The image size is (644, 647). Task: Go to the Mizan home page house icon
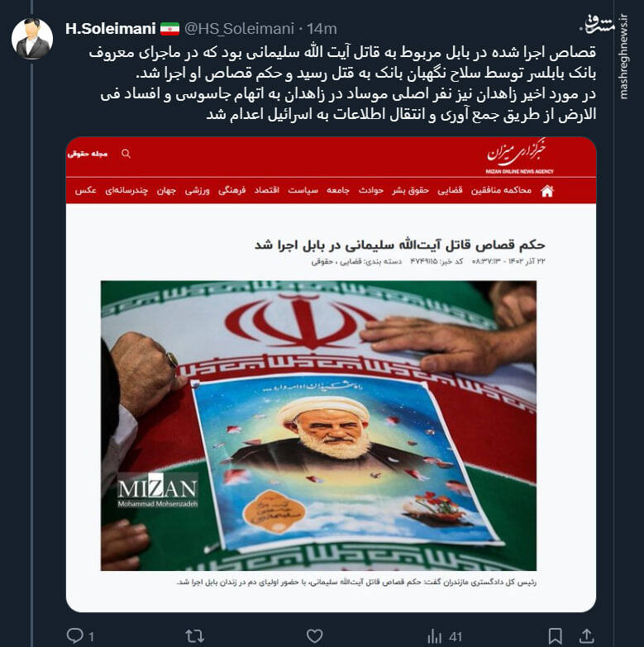click(x=547, y=191)
